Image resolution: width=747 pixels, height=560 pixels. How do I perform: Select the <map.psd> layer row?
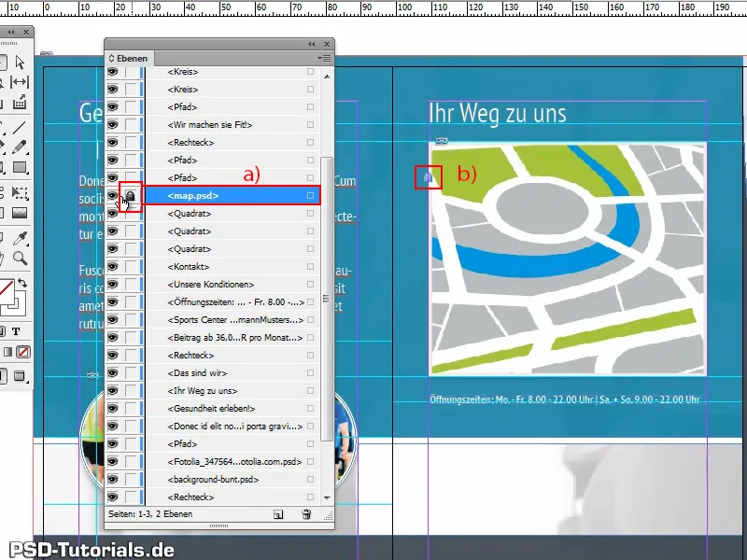click(x=232, y=195)
